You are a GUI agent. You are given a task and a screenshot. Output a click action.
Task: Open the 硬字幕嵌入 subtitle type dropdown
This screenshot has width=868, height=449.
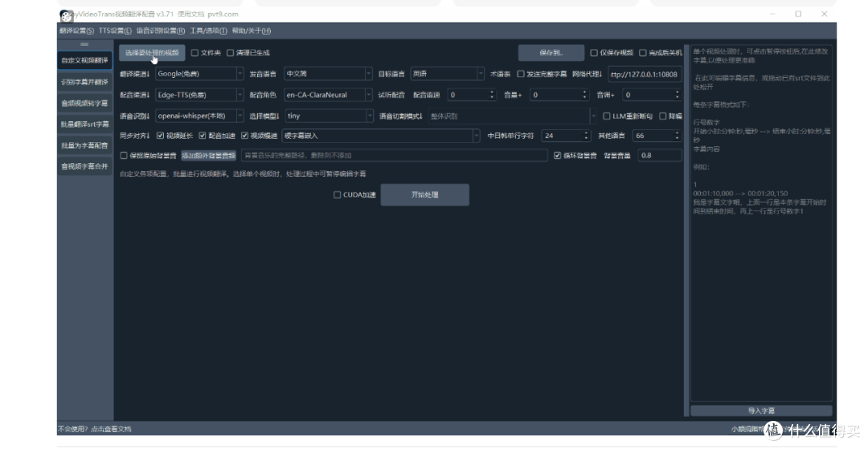(x=381, y=136)
